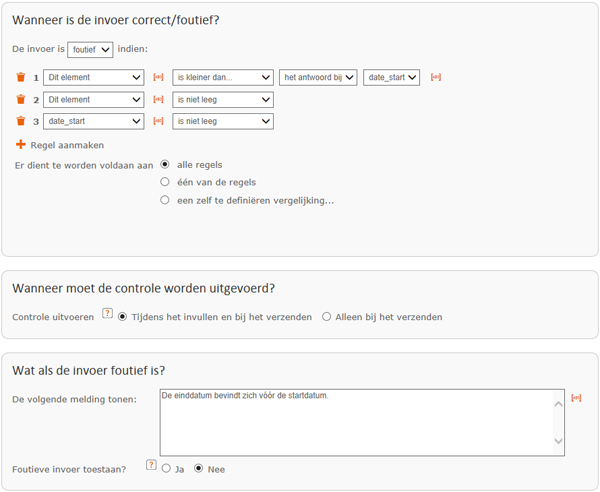Image resolution: width=600 pixels, height=492 pixels.
Task: Open the 'het antwoord bij' dropdown
Action: (318, 77)
